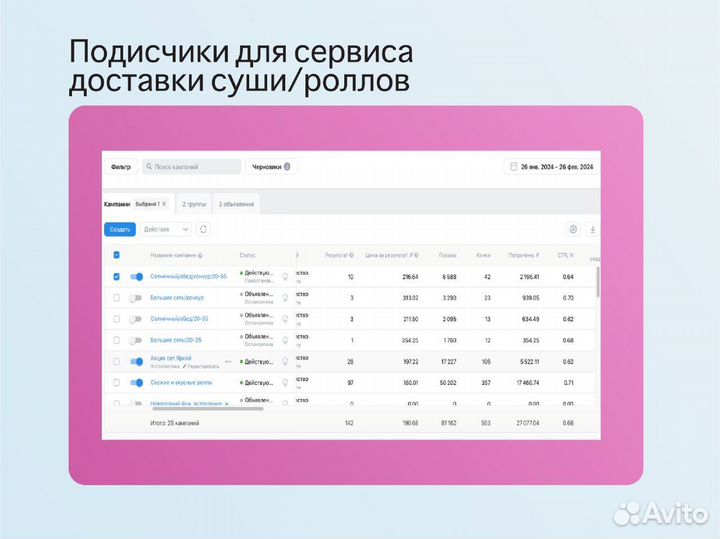Screen dimensions: 720x539
Task: Open three-dots menu in Акция сет Яркий row
Action: point(228,362)
